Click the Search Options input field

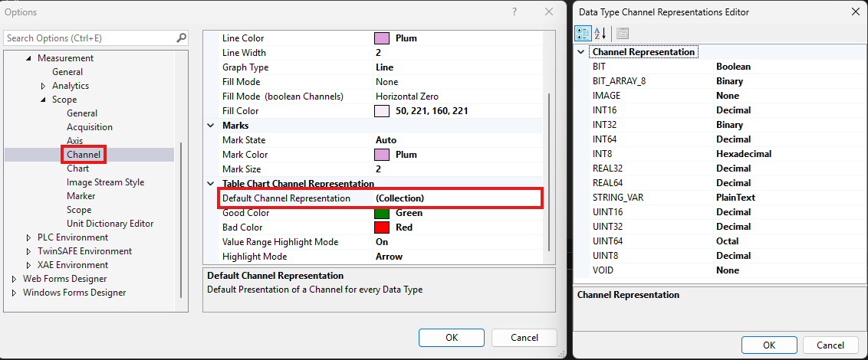coord(88,38)
